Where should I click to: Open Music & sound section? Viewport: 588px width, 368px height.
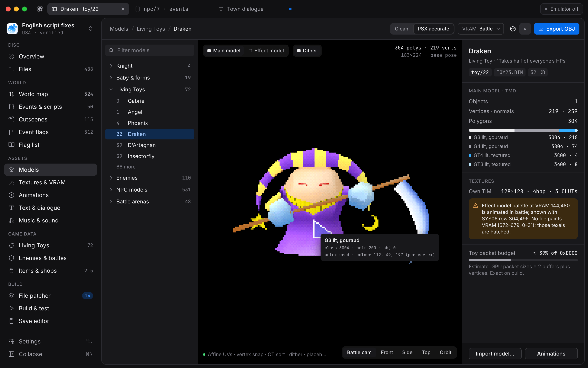(x=51, y=220)
